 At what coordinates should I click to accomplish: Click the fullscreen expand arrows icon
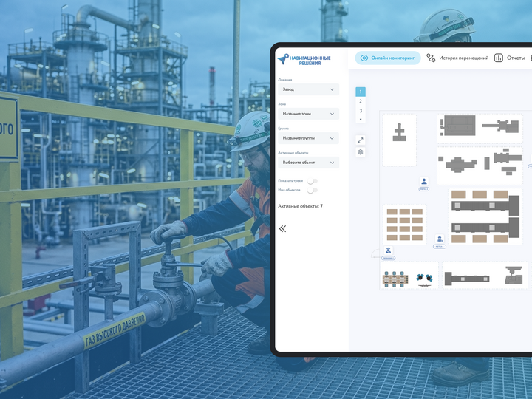[x=361, y=140]
